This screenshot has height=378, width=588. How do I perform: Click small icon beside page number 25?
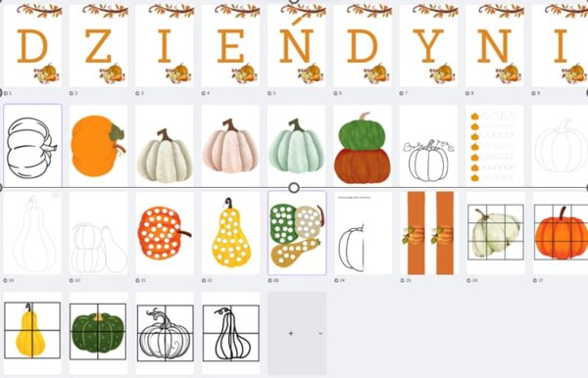[x=403, y=280]
